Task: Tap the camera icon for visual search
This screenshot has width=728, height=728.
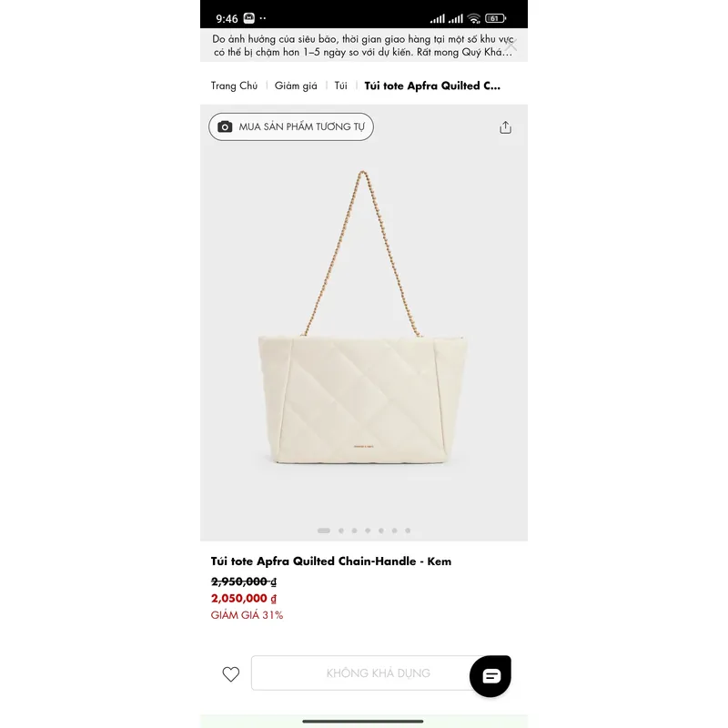Action: (x=225, y=126)
